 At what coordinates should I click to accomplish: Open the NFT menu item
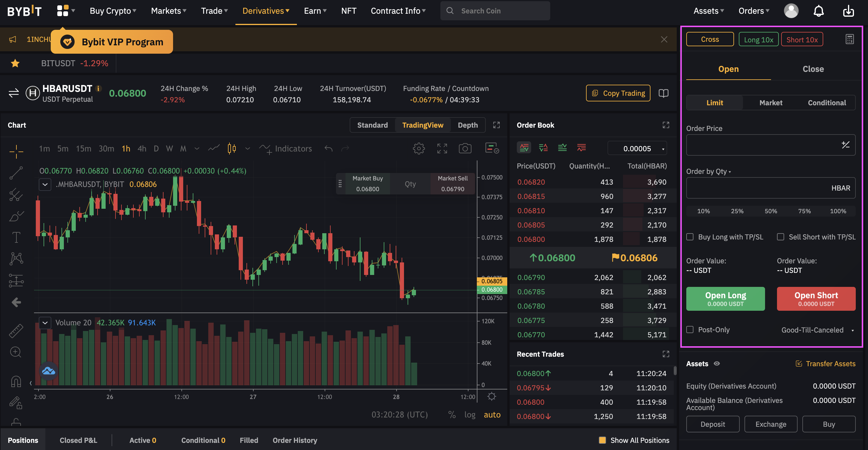(349, 11)
